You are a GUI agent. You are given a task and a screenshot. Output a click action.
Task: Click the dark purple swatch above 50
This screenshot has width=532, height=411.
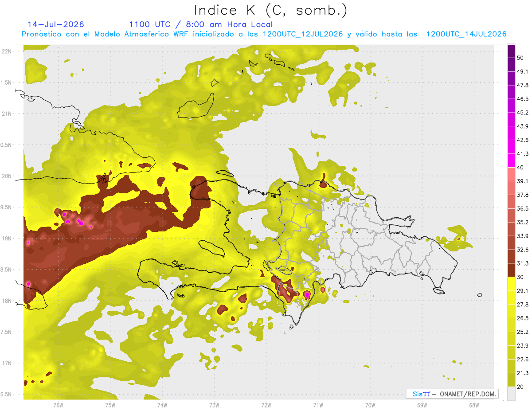point(511,51)
